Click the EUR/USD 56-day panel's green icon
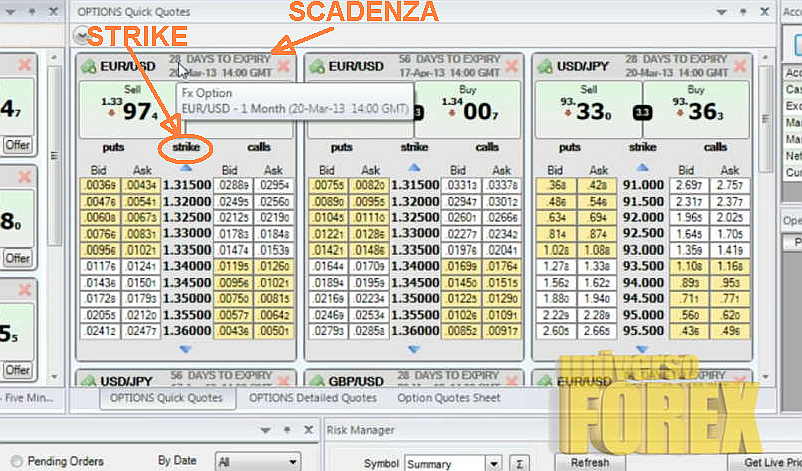802x471 pixels. (x=317, y=66)
